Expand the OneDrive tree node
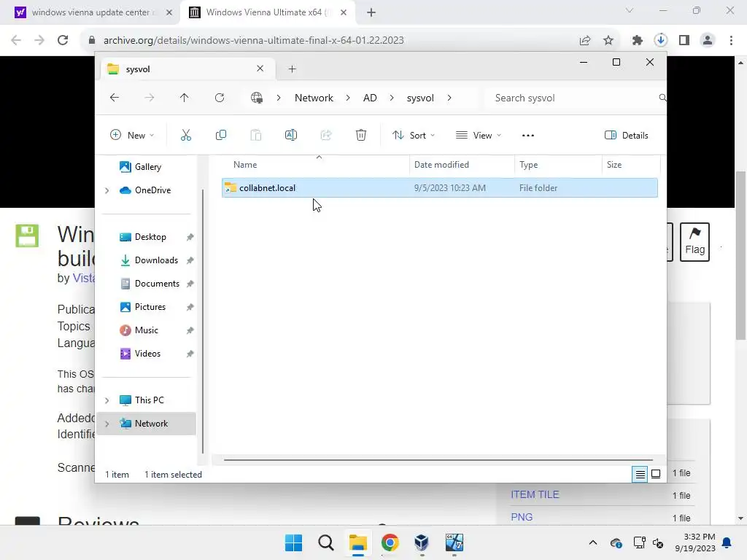 click(x=107, y=190)
